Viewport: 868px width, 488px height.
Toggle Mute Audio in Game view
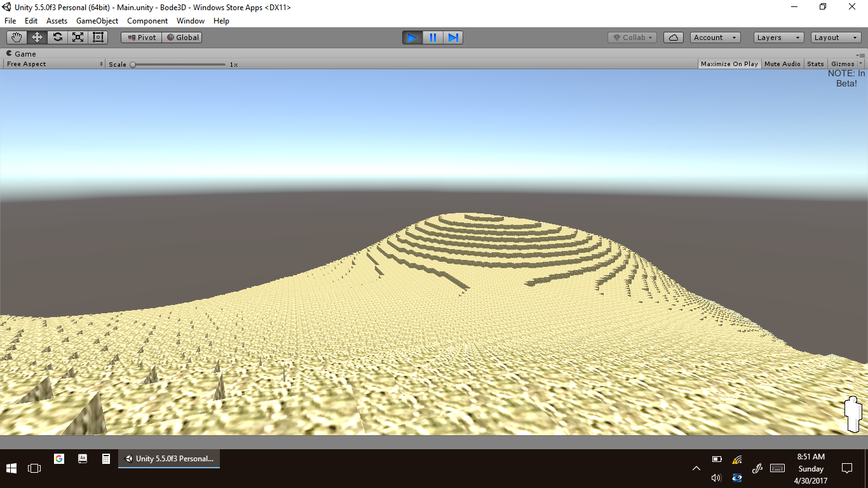[x=782, y=64]
